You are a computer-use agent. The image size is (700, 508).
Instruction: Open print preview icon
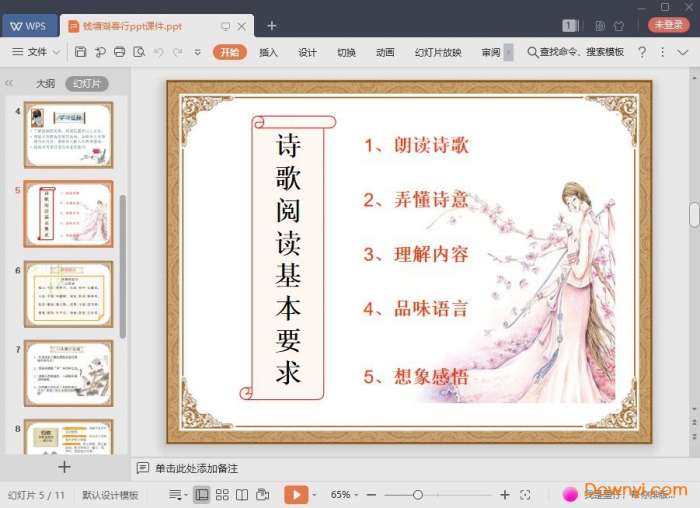pos(139,52)
